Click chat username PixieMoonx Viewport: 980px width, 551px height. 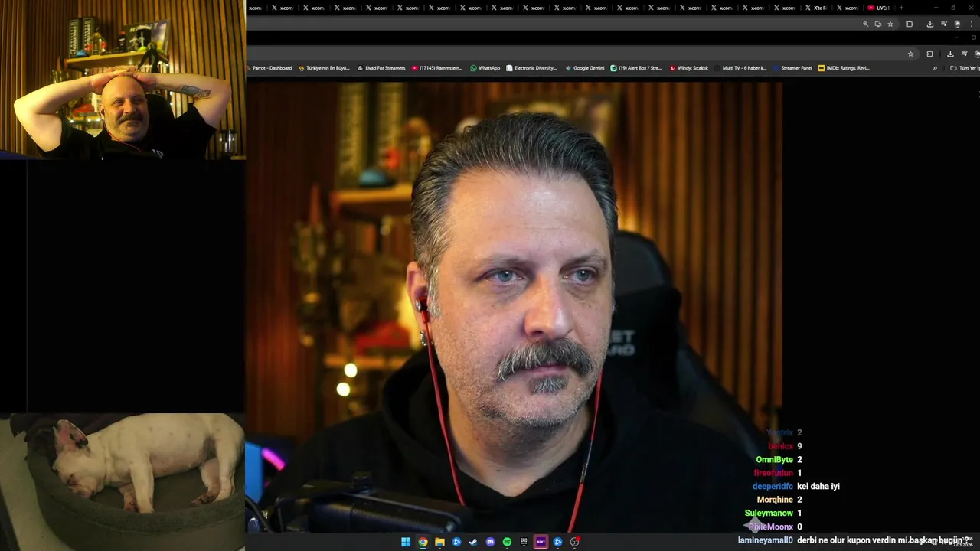tap(770, 527)
